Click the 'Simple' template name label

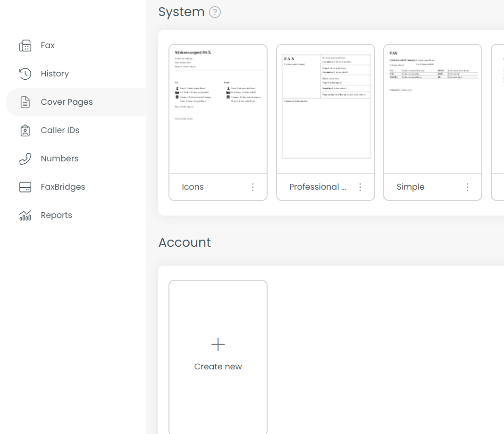(411, 187)
